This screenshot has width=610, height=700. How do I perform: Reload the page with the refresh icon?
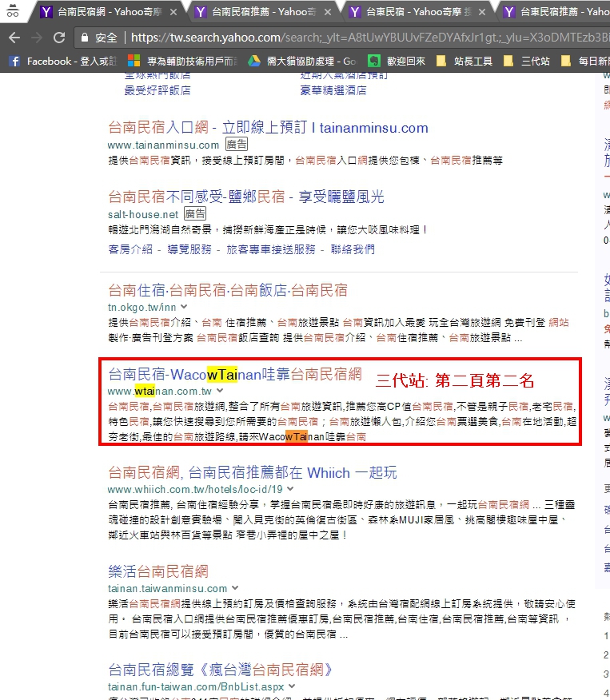point(59,38)
